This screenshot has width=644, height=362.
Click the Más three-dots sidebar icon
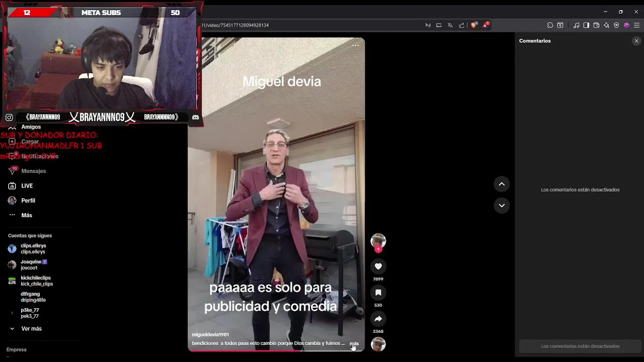[12, 215]
